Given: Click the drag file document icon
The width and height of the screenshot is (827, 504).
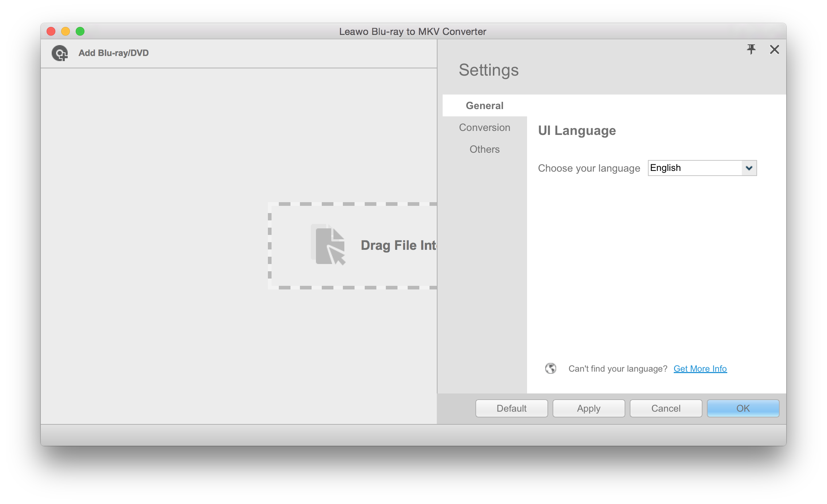Looking at the screenshot, I should point(329,245).
